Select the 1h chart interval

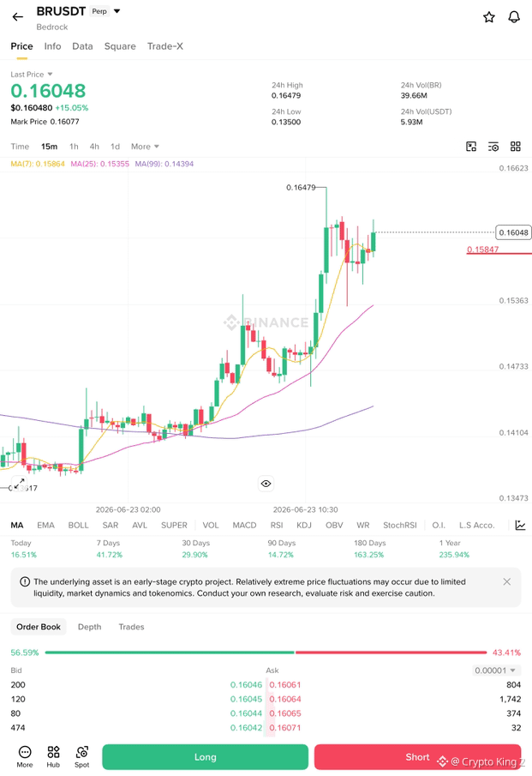pos(75,147)
